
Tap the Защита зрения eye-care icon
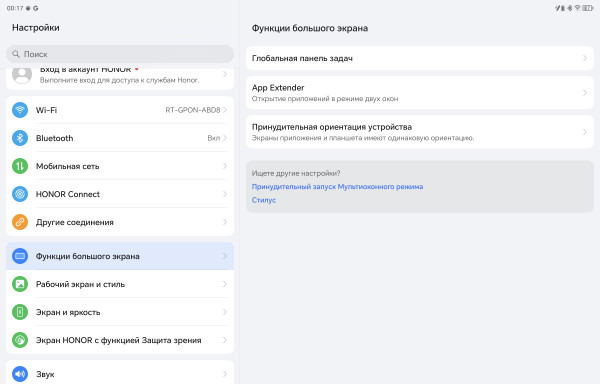[x=20, y=340]
